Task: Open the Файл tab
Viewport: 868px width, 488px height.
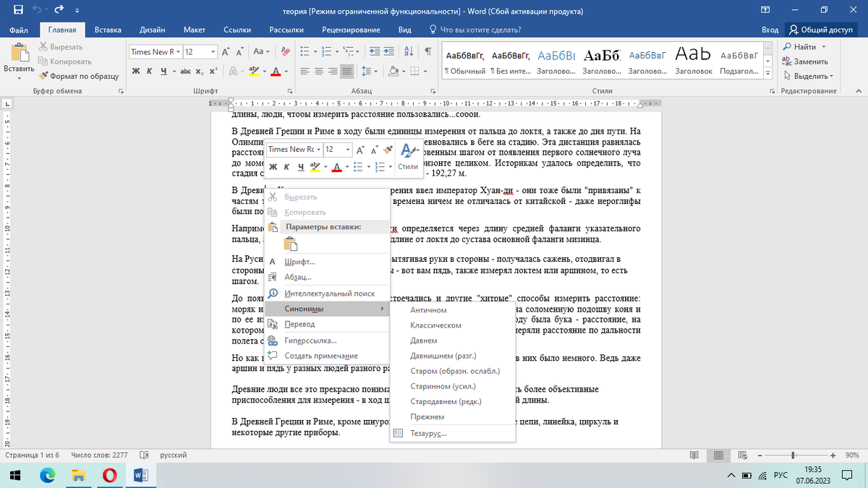Action: [20, 30]
